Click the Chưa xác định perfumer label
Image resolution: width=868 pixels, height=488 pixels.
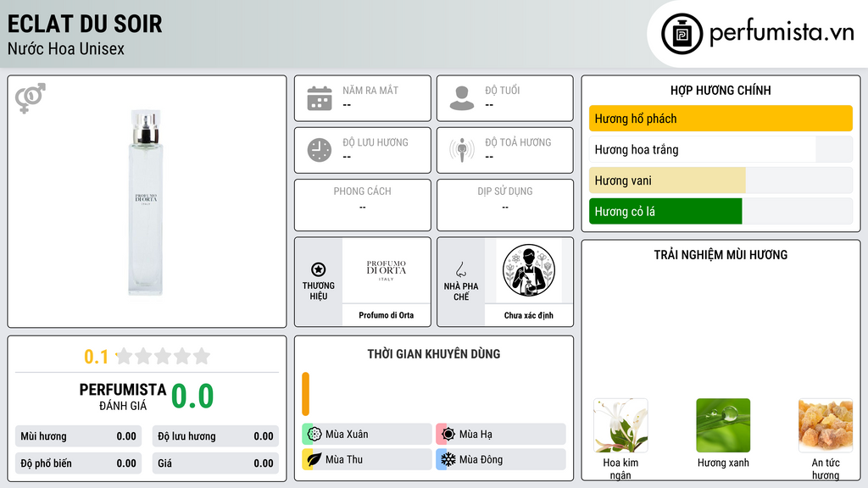point(529,315)
